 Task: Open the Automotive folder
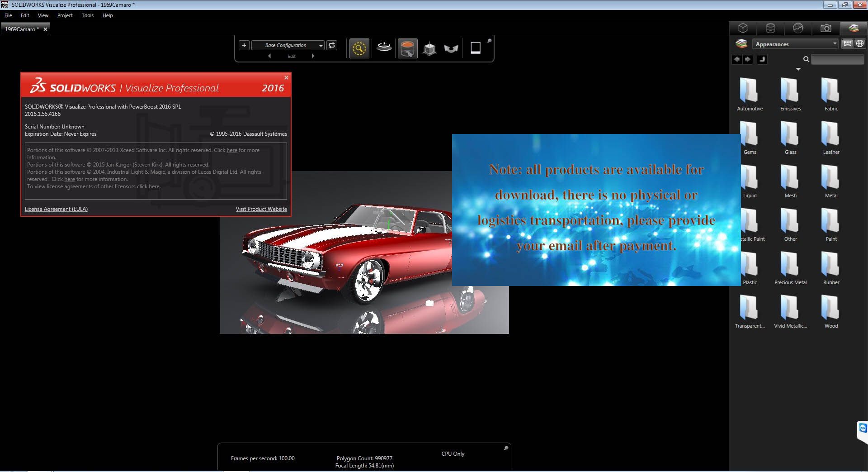(750, 94)
